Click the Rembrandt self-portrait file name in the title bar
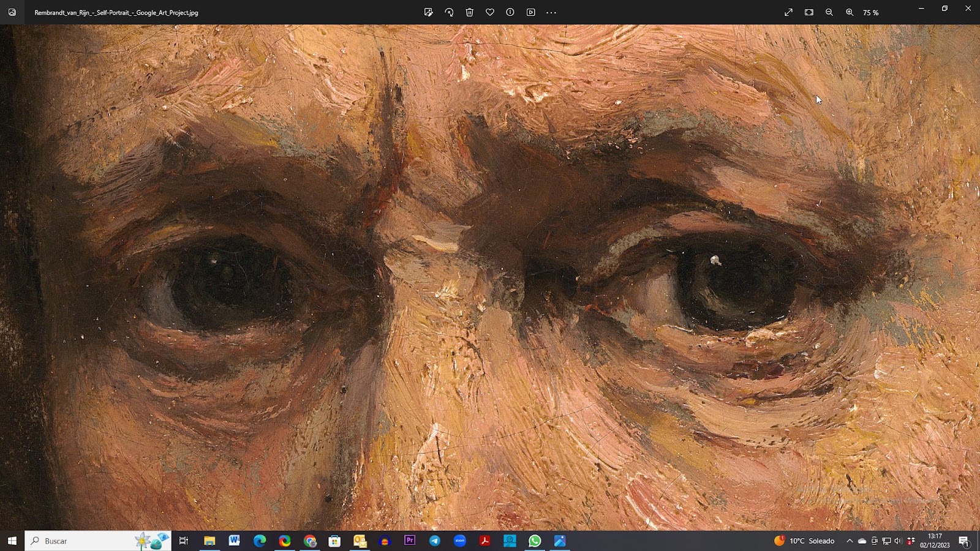The image size is (980, 551). tap(116, 13)
